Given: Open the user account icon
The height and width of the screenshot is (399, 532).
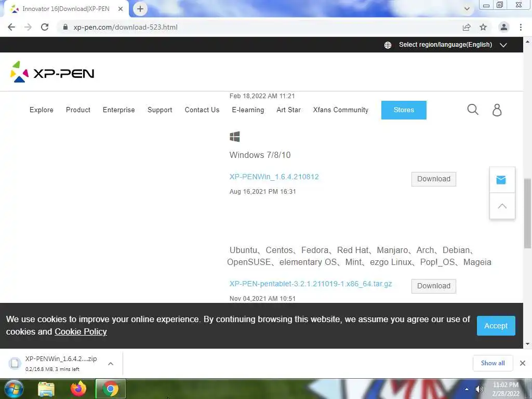Looking at the screenshot, I should 497,110.
